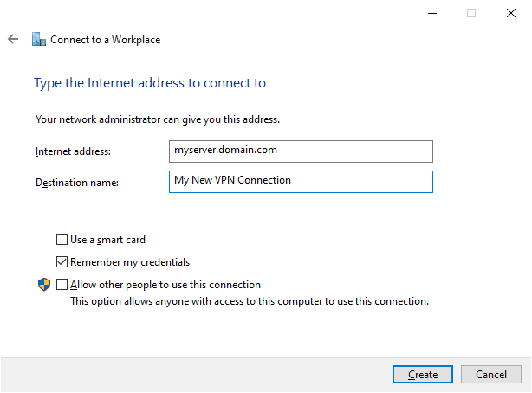
Task: Focus the Destination name text box
Action: pos(302,181)
